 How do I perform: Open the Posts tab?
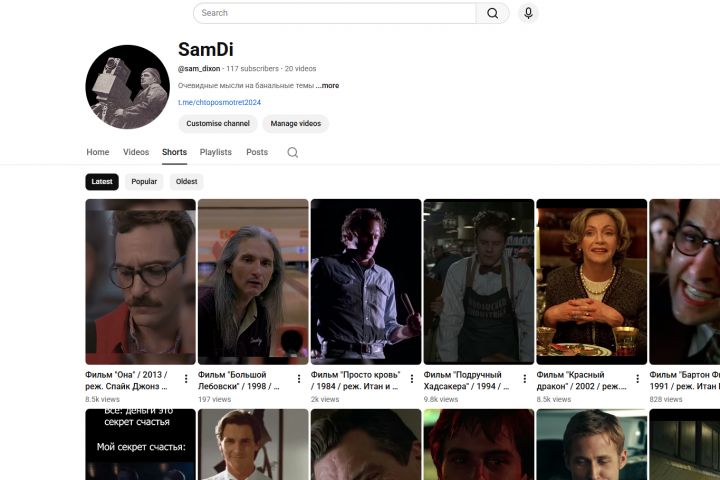[x=257, y=152]
